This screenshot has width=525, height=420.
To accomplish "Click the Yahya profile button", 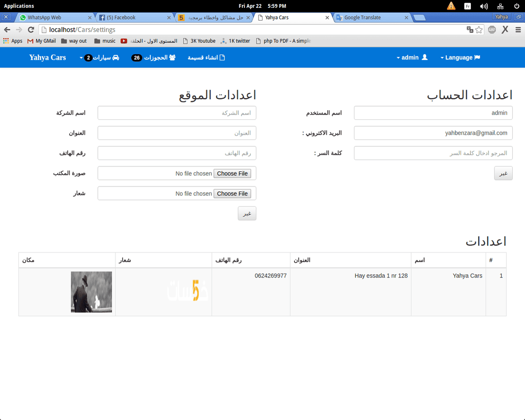I will tap(501, 17).
